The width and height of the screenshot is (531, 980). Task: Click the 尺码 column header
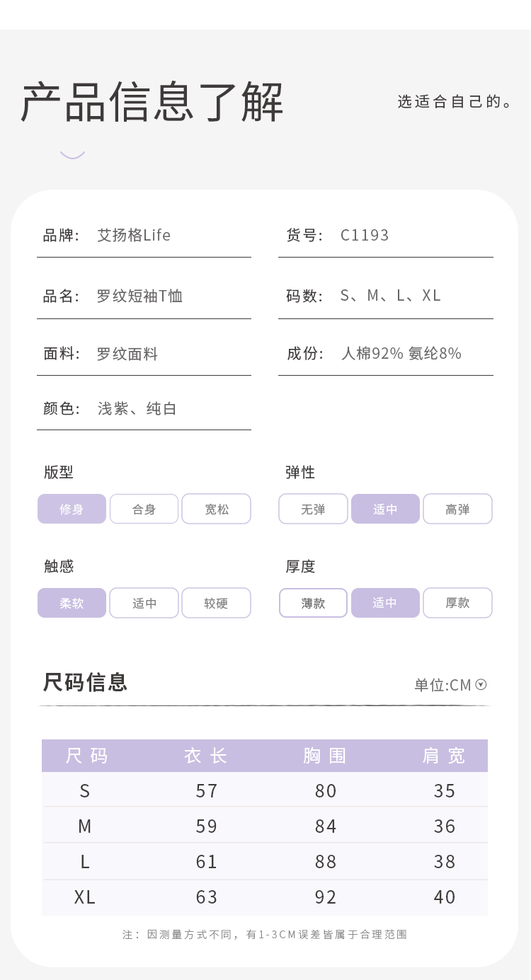coord(86,756)
